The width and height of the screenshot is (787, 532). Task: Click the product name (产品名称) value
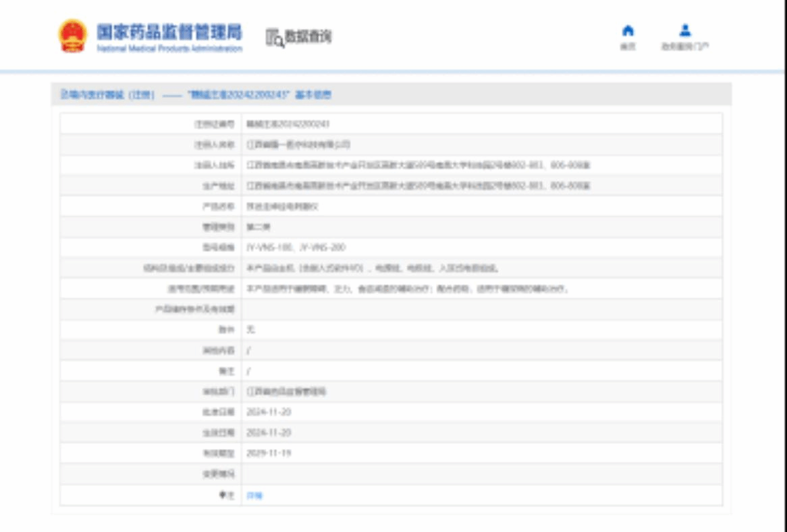click(x=282, y=207)
